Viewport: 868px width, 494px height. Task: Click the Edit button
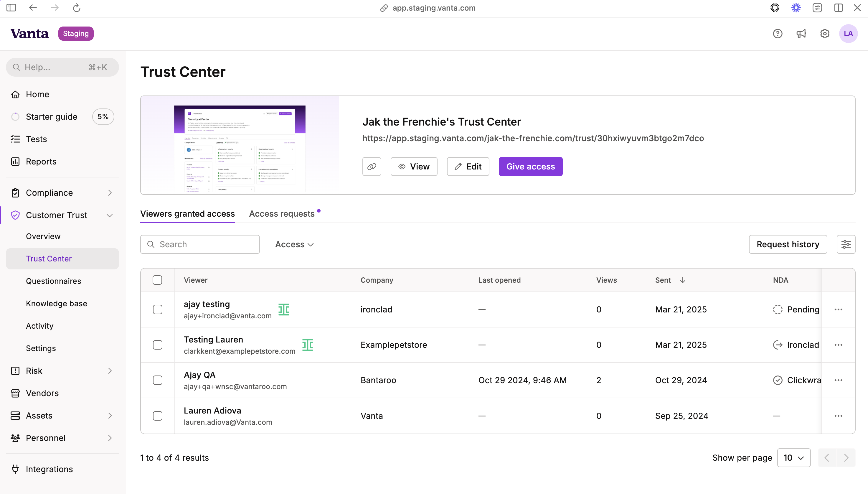468,167
